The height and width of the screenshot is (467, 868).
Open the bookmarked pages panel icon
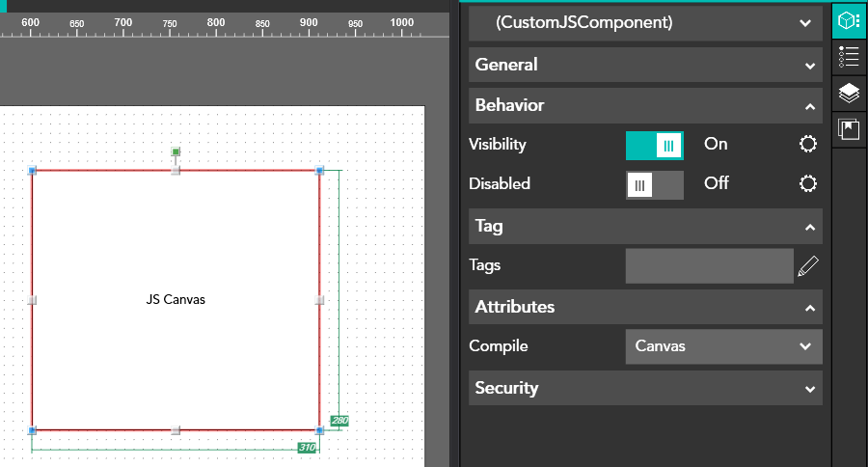click(x=849, y=129)
